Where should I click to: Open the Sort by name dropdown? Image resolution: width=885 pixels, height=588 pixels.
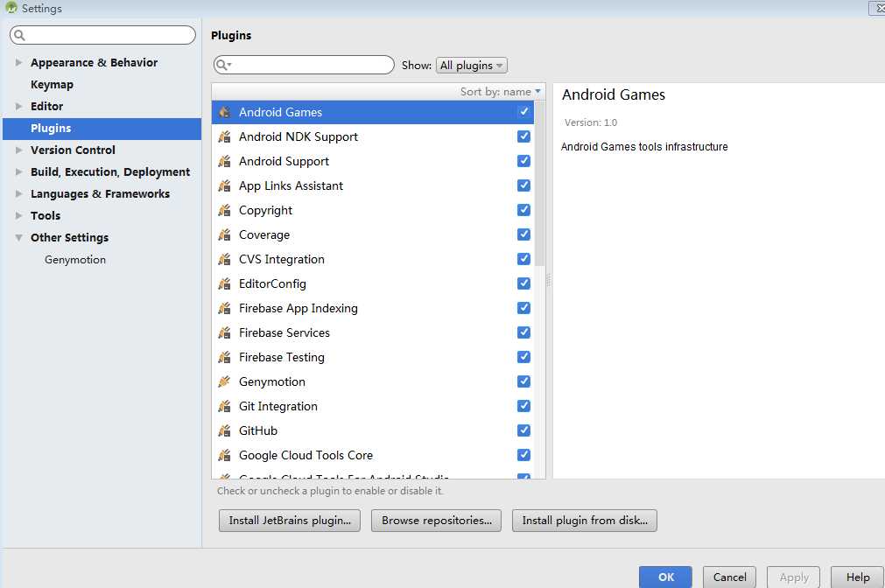[500, 91]
